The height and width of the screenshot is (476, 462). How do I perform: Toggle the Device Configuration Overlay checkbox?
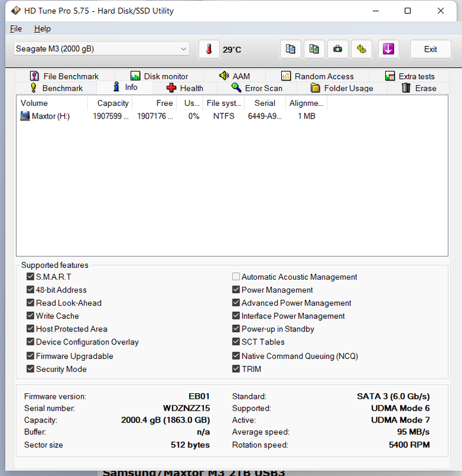30,342
